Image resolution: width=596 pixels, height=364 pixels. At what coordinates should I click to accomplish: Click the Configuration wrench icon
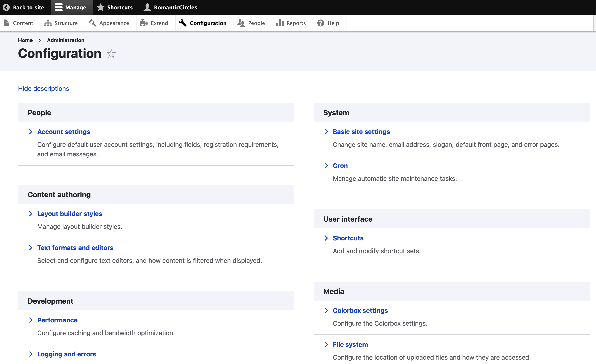click(x=183, y=23)
